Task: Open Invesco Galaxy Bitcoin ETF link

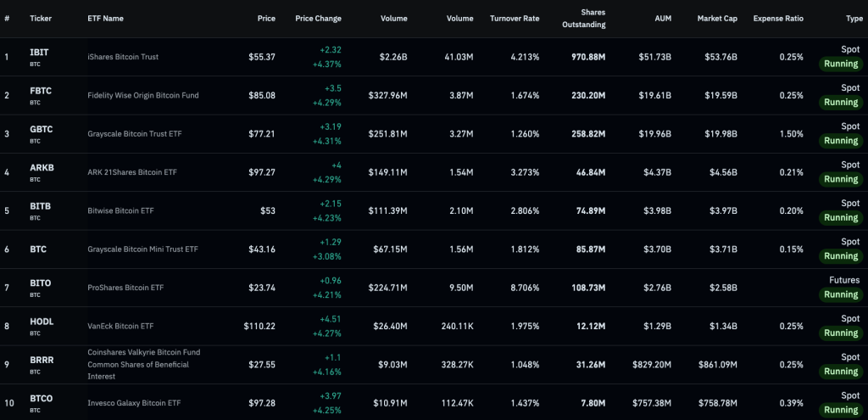Action: [134, 403]
